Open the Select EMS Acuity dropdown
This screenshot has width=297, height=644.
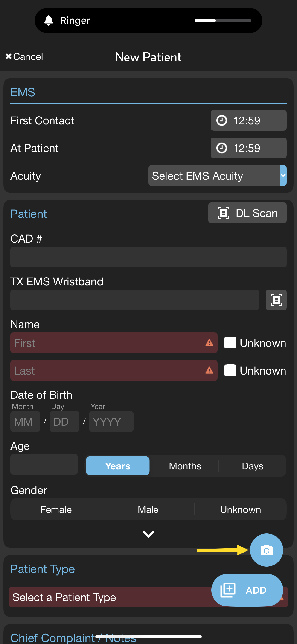pos(217,176)
